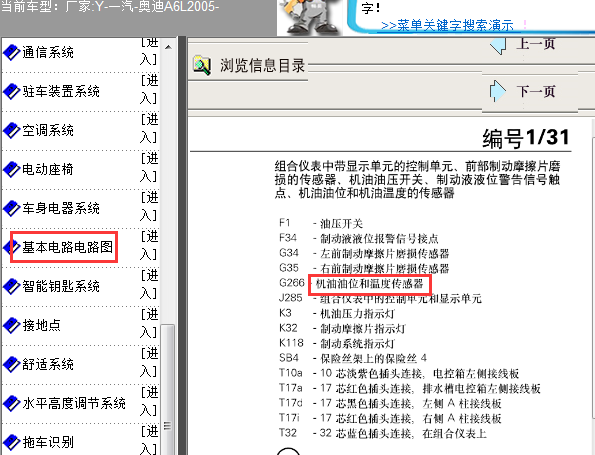Click [进入] link for 空调系统
Image resolution: width=595 pixels, height=455 pixels.
tap(149, 129)
